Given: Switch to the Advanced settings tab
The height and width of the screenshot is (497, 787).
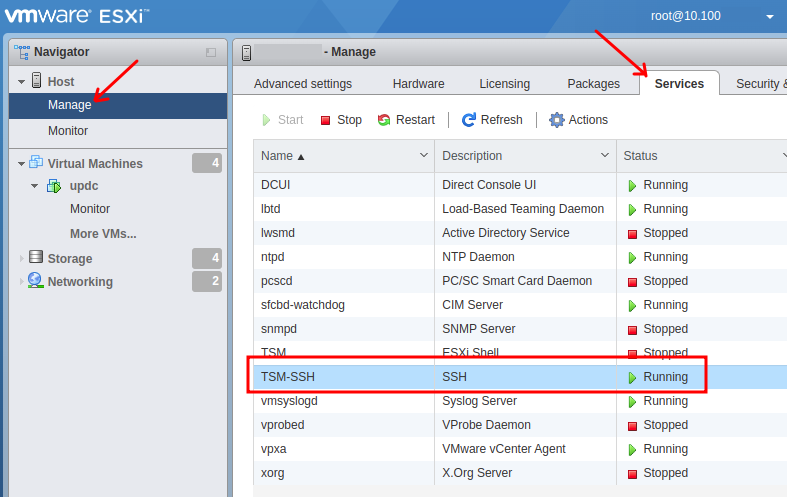Looking at the screenshot, I should [303, 84].
